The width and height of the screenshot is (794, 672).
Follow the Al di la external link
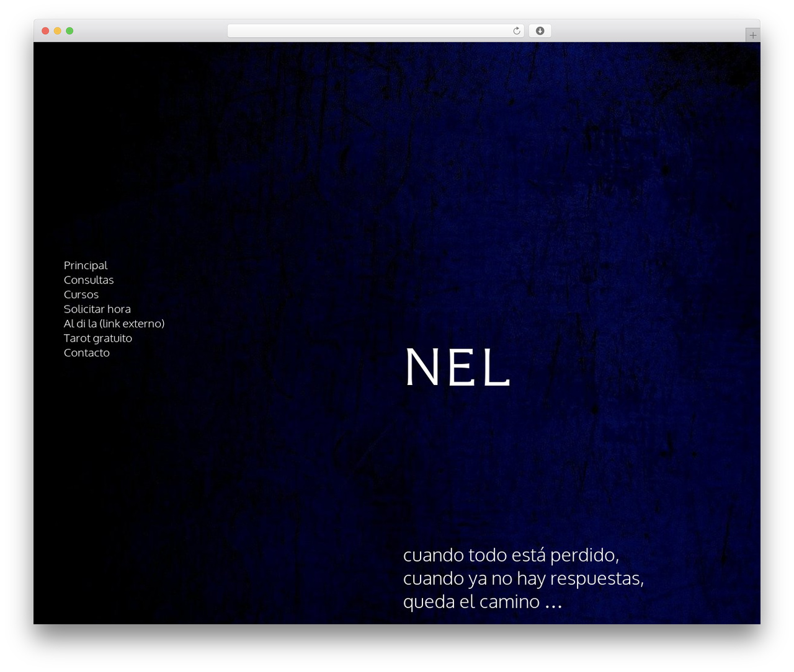click(114, 324)
